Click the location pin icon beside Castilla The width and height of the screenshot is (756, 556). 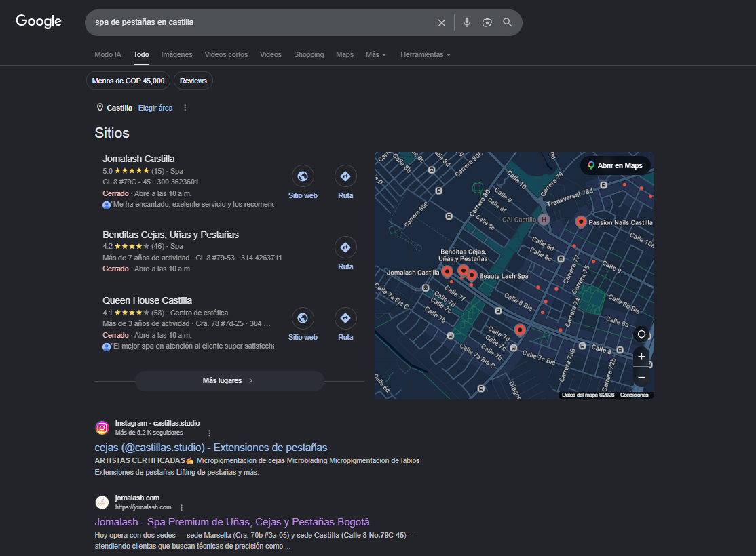(x=100, y=107)
